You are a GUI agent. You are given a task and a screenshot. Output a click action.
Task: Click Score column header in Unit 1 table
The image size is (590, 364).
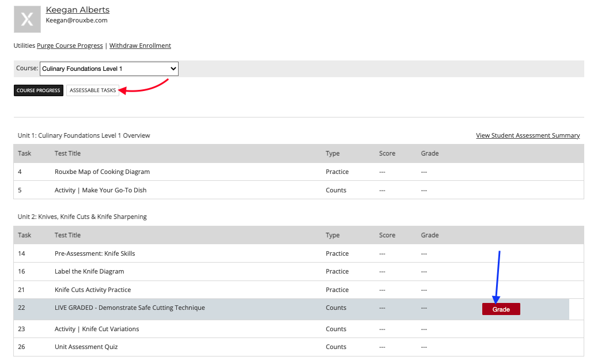coord(387,153)
